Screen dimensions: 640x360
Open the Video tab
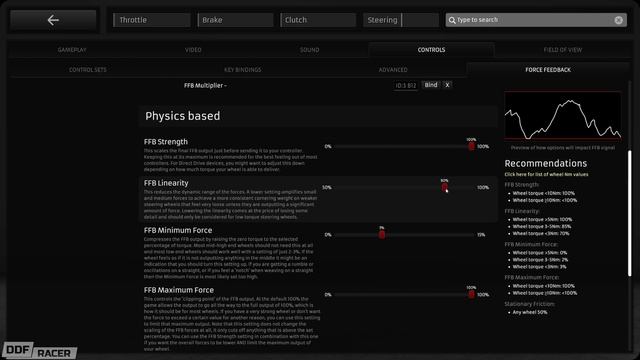point(193,50)
